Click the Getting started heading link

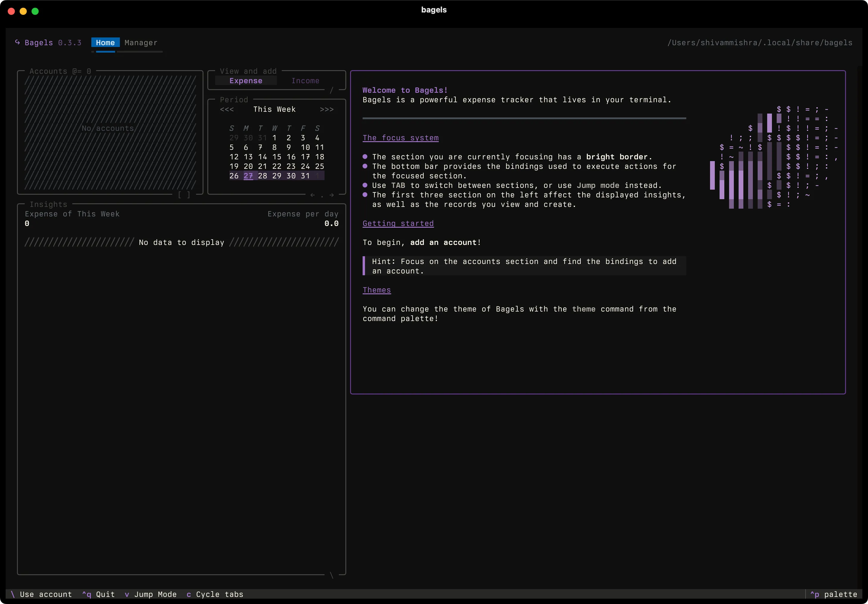tap(398, 224)
